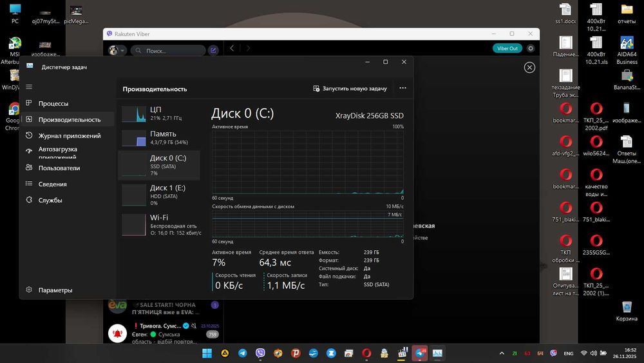This screenshot has width=644, height=363.
Task: Click the 1,1 МБ/с write speed value
Action: (x=286, y=285)
